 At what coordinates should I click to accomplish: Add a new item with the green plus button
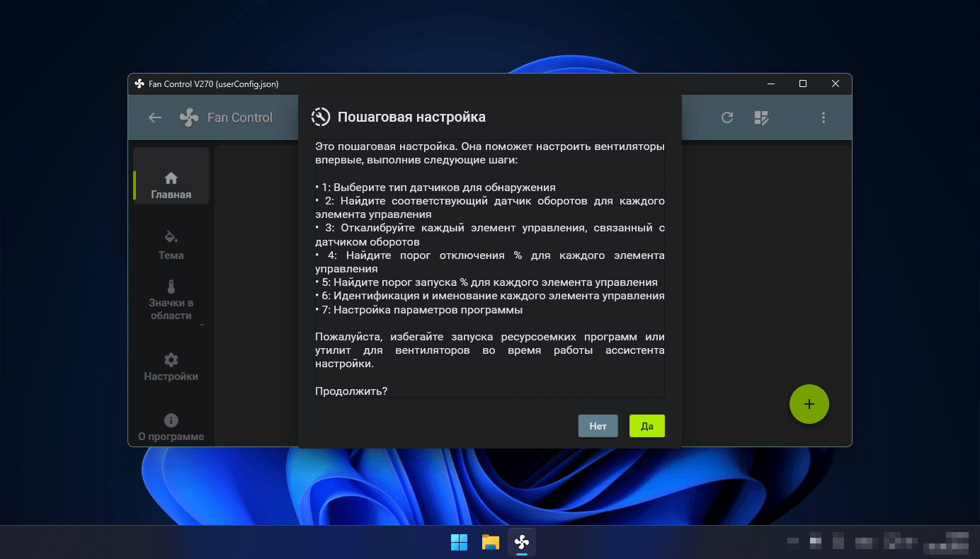tap(809, 404)
